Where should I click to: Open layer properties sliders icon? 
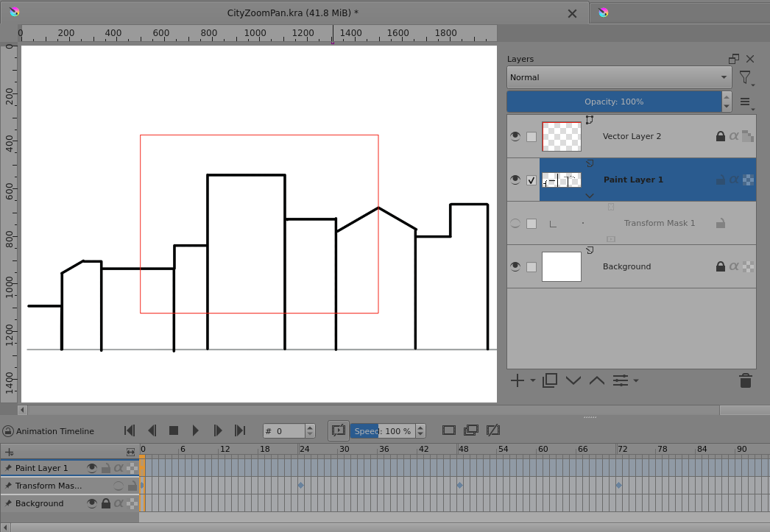tap(621, 380)
